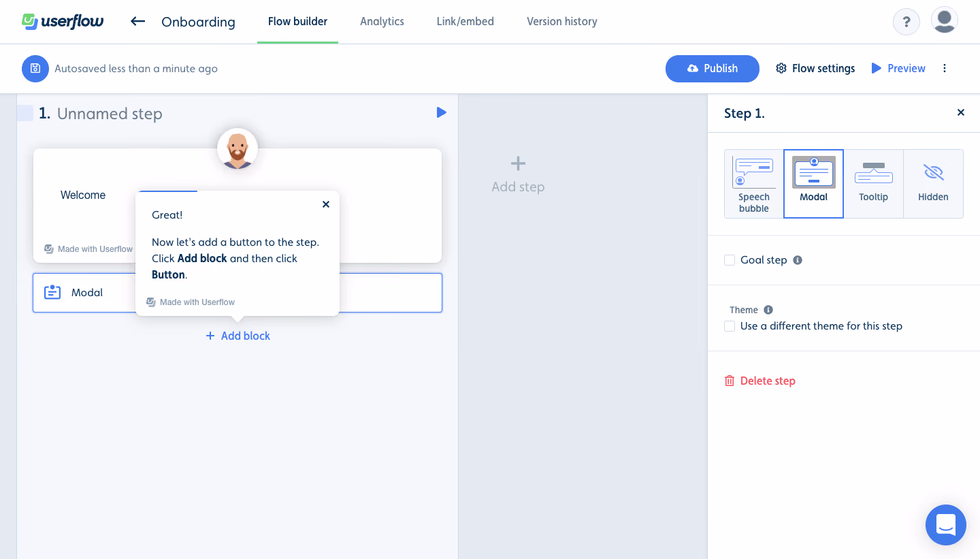Screen dimensions: 980x559
Task: Click "Autosaved less than a minute ago" text
Action: [x=136, y=68]
